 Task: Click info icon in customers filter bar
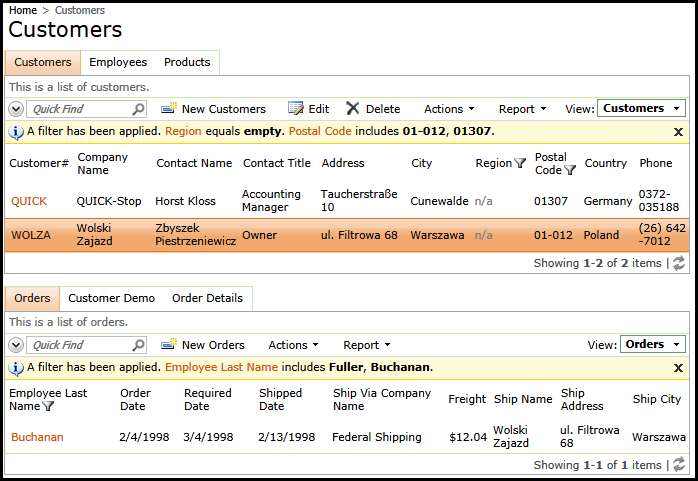(16, 132)
